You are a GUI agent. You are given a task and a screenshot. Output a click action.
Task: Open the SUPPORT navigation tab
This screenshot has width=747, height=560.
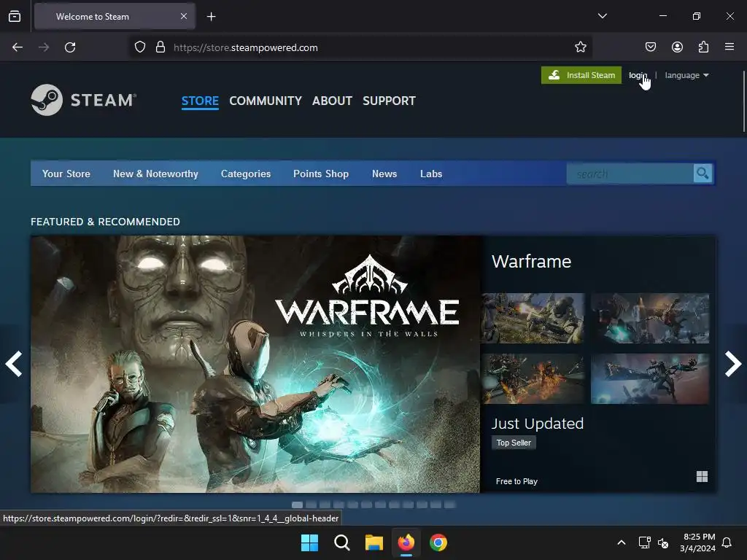pos(390,101)
